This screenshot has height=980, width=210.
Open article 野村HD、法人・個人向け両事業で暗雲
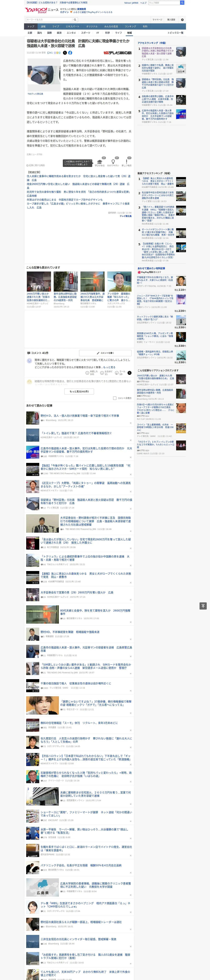click(80, 416)
